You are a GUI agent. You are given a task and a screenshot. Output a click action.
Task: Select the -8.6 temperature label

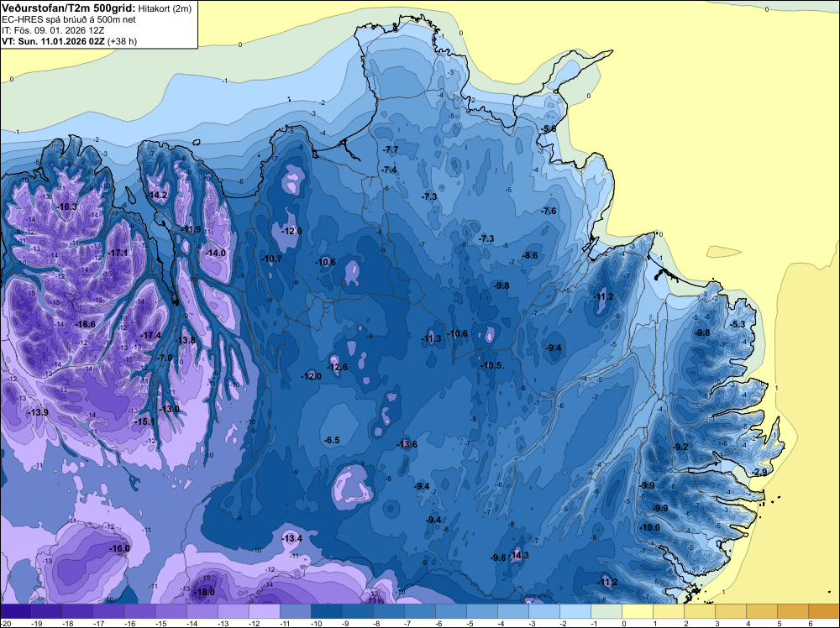[x=530, y=255]
